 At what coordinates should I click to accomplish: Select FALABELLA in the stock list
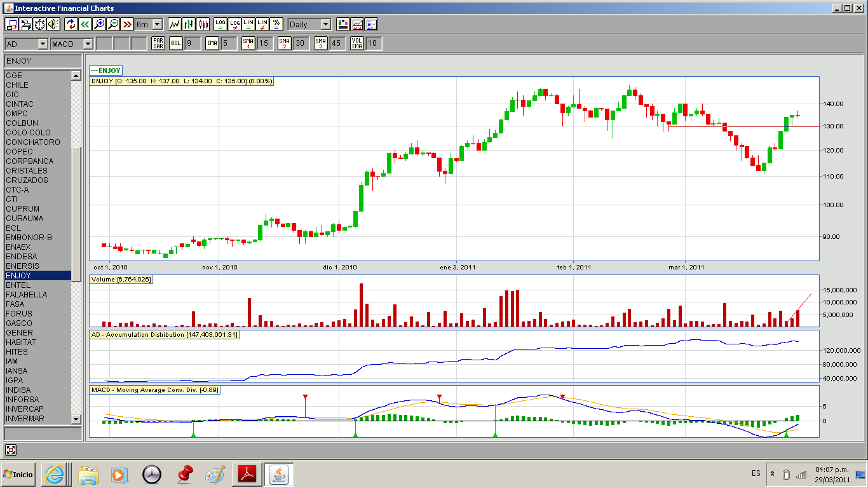38,295
